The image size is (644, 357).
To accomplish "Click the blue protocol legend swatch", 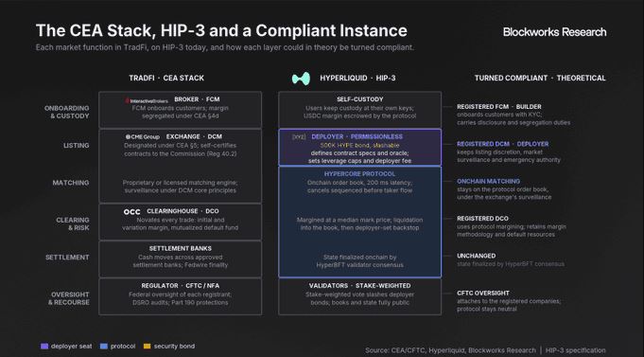I will tap(104, 347).
